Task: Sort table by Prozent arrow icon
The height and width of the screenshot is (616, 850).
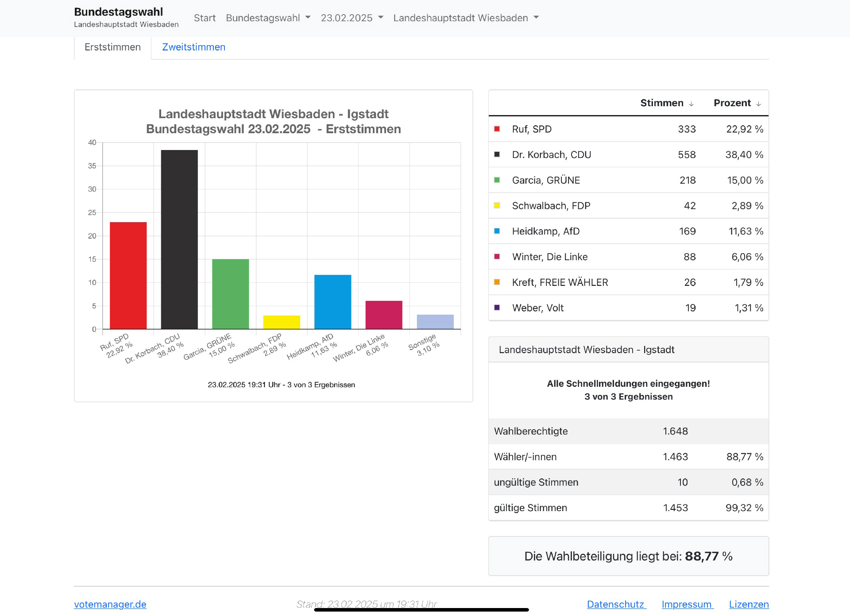Action: pos(758,104)
